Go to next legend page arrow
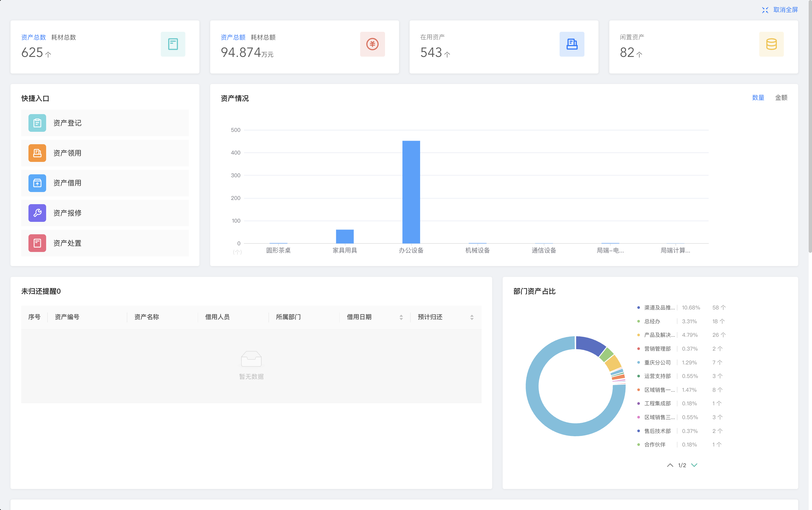 [x=694, y=465]
